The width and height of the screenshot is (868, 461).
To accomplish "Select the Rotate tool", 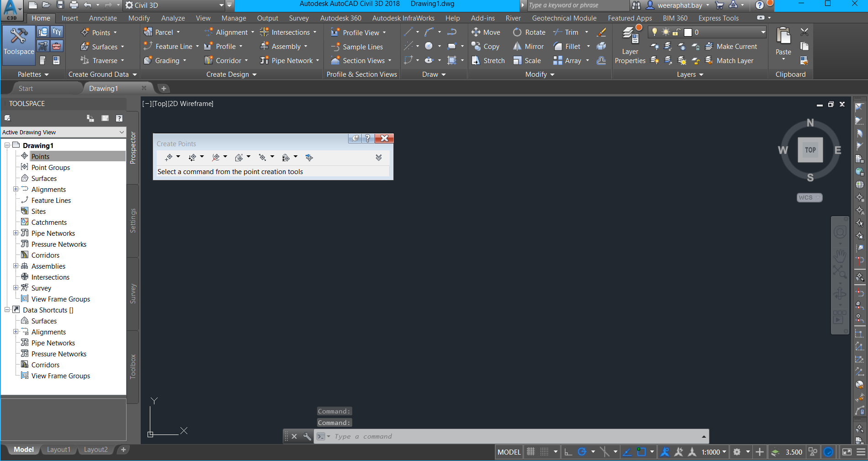I will click(529, 32).
